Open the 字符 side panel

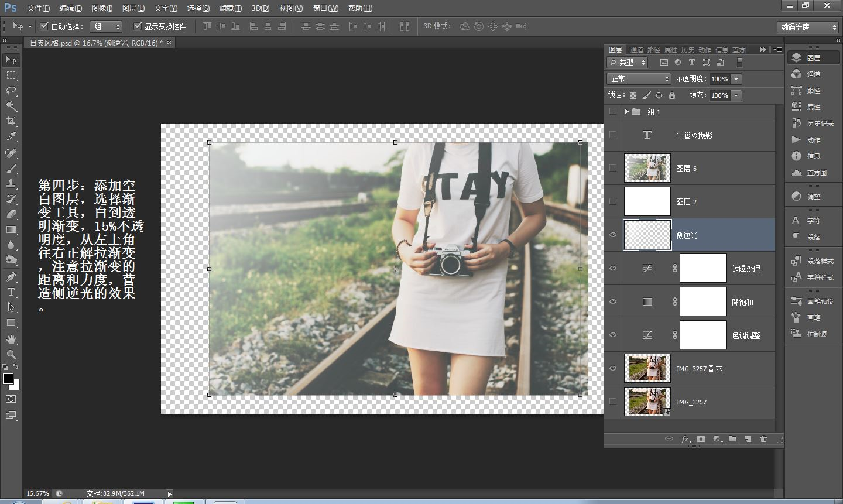[814, 221]
